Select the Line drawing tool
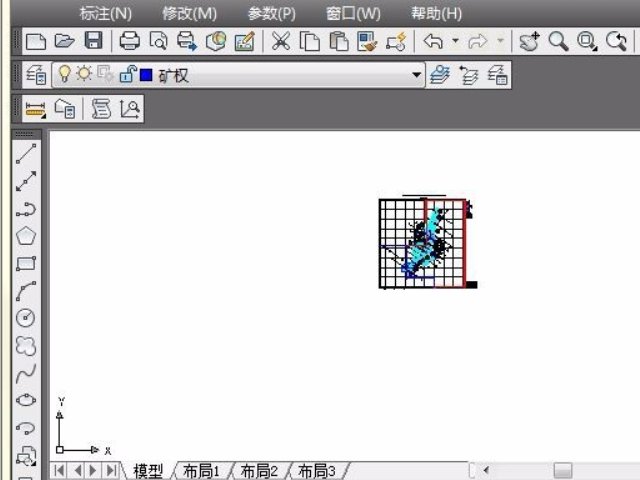The width and height of the screenshot is (640, 480). pyautogui.click(x=26, y=153)
